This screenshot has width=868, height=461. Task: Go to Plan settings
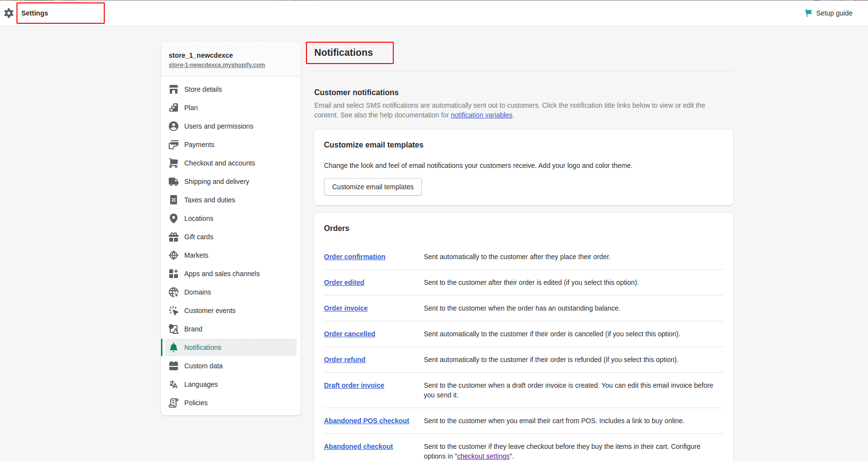click(231, 108)
